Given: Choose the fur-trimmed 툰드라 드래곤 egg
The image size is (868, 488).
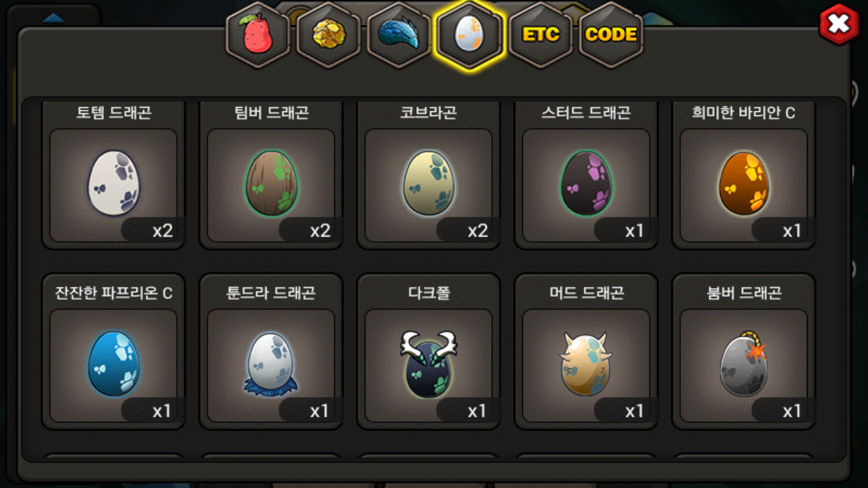Looking at the screenshot, I should (x=271, y=365).
